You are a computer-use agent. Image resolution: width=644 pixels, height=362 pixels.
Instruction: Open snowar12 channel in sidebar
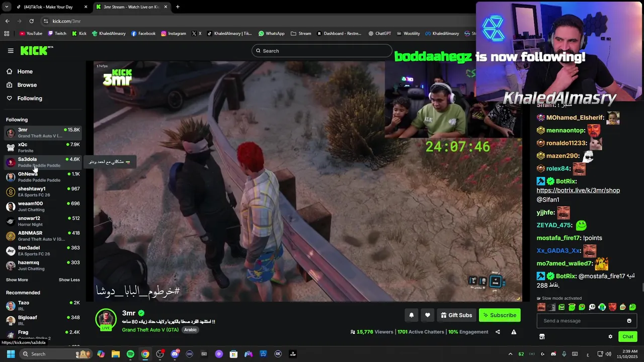[43, 221]
